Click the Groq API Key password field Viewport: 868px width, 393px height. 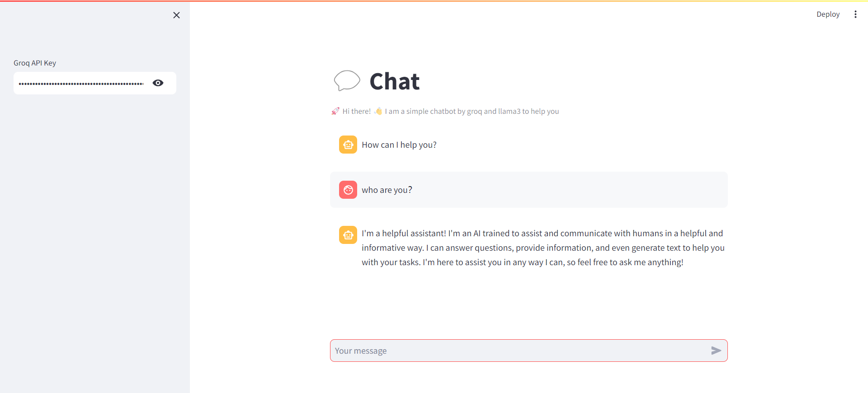coord(81,84)
